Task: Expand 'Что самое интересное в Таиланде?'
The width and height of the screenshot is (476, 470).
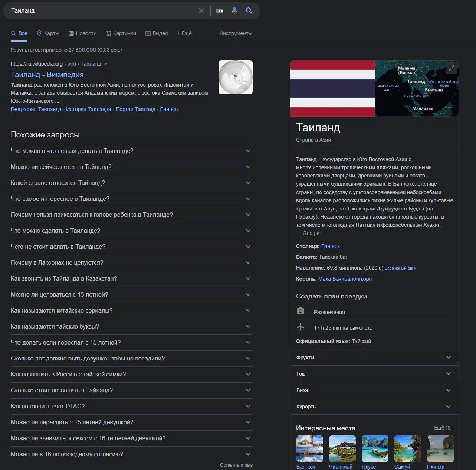Action: tap(132, 199)
